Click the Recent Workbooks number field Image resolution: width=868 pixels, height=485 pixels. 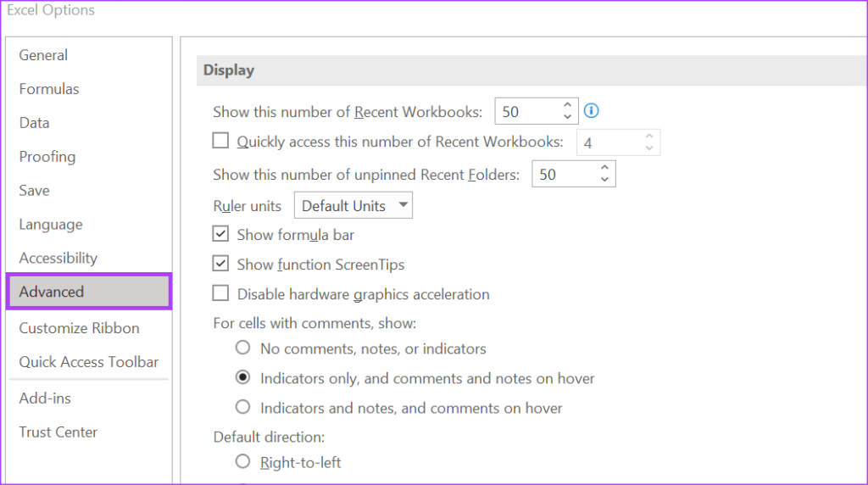tap(527, 111)
